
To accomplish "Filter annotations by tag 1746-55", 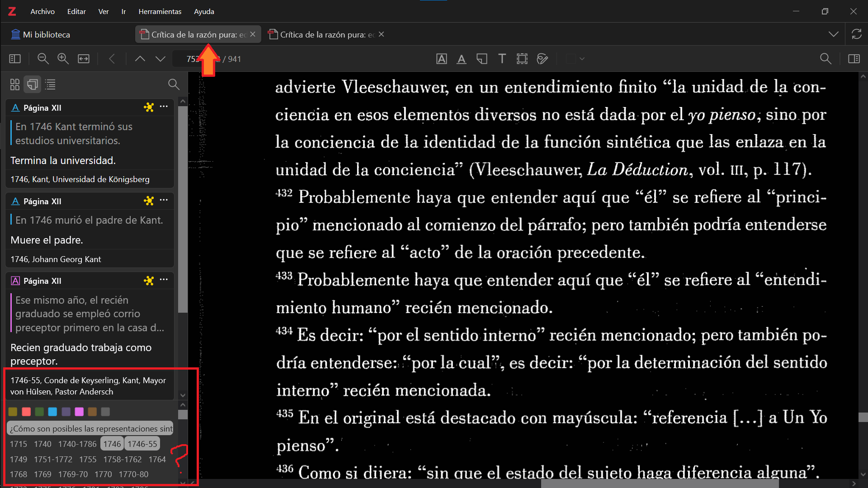I will pyautogui.click(x=142, y=444).
